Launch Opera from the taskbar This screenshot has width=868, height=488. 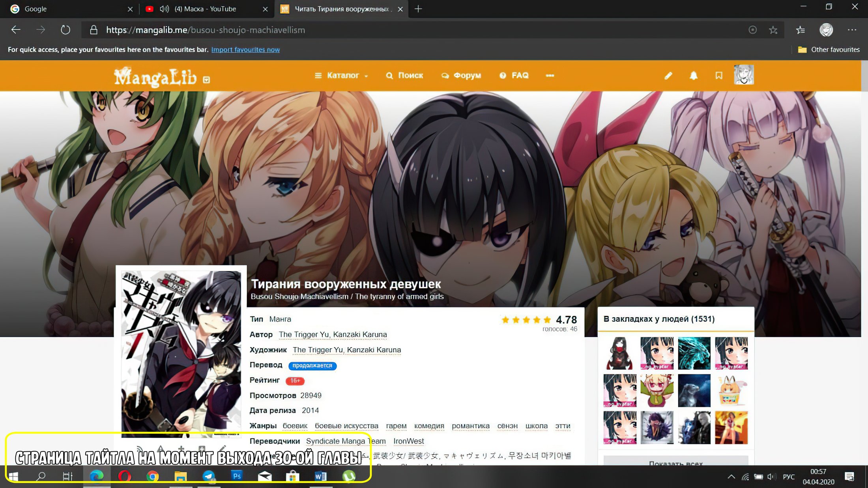pos(125,477)
